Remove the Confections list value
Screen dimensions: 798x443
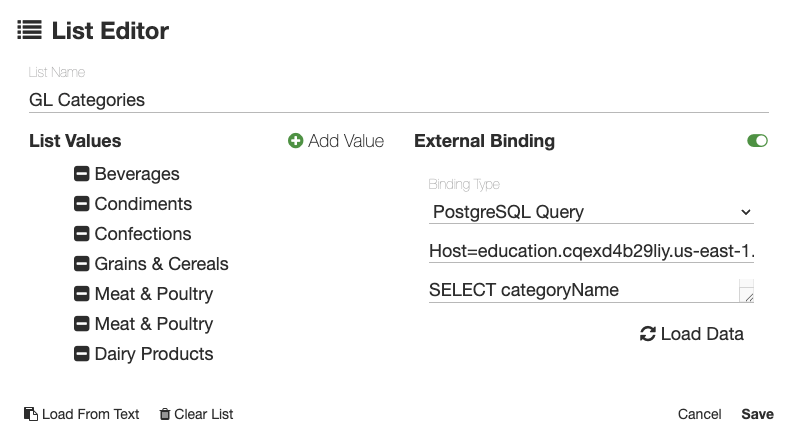point(82,234)
